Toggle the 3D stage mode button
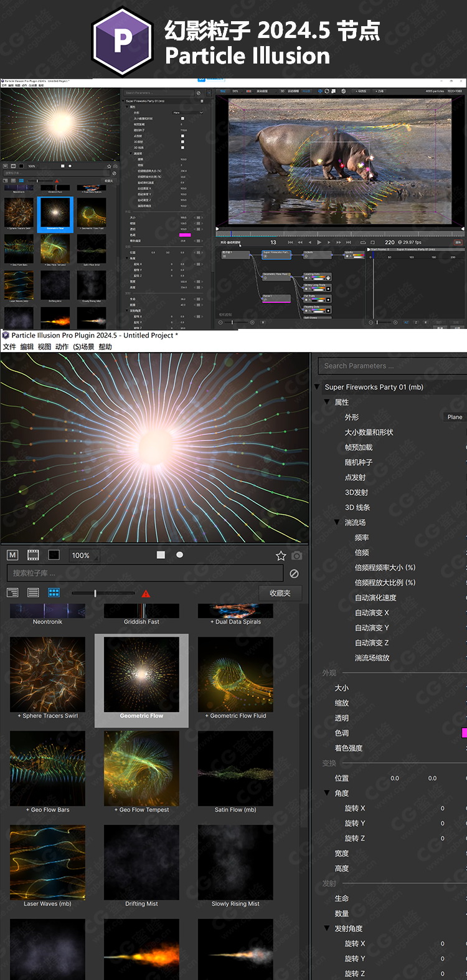Screen dimensions: 467x980 pyautogui.click(x=281, y=91)
